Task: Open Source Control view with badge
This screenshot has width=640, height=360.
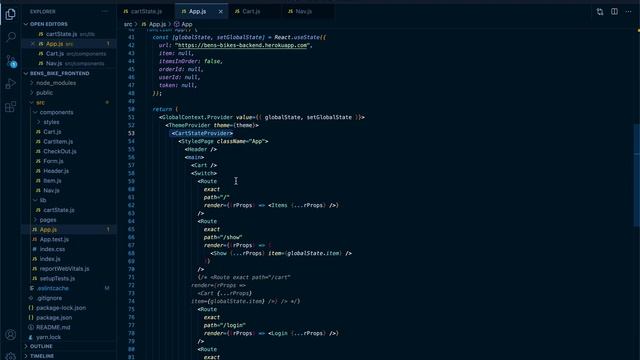Action: (x=11, y=61)
